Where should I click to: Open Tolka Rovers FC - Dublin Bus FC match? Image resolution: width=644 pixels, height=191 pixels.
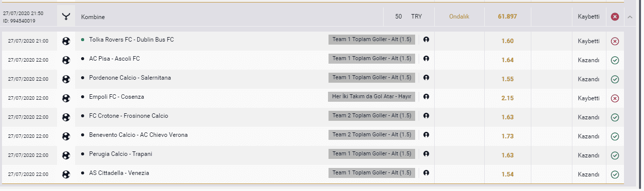(x=131, y=40)
